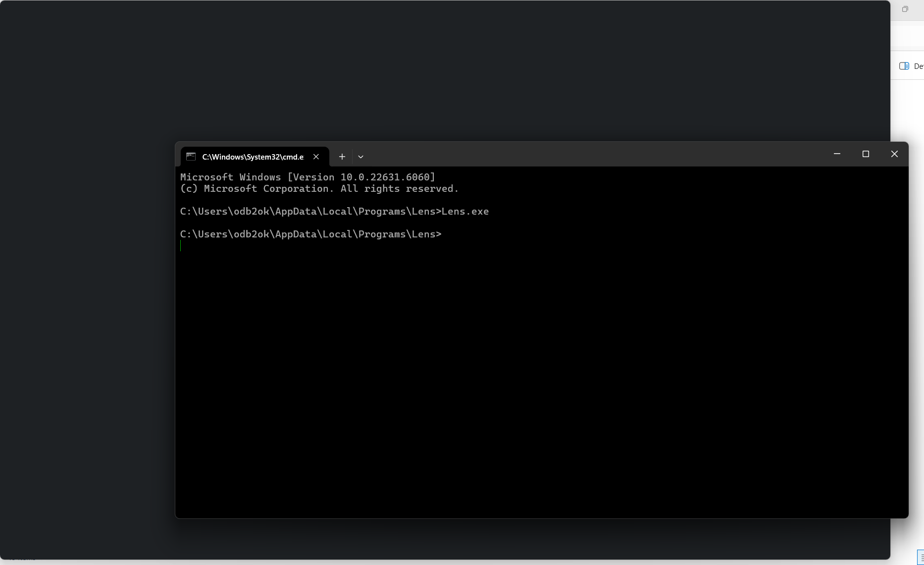Screen dimensions: 924x565
Task: Close the cmd.exe terminal tab
Action: [316, 157]
